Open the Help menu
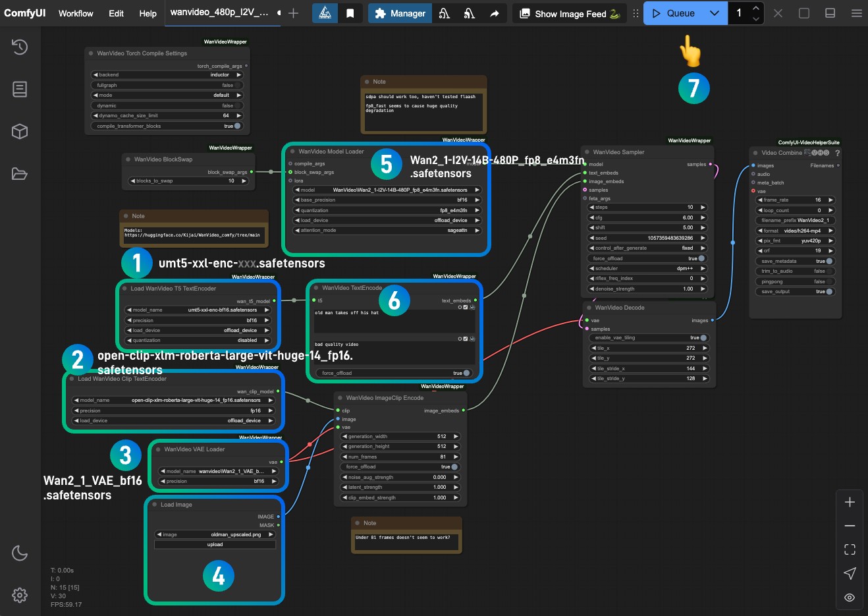This screenshot has height=616, width=868. (148, 13)
